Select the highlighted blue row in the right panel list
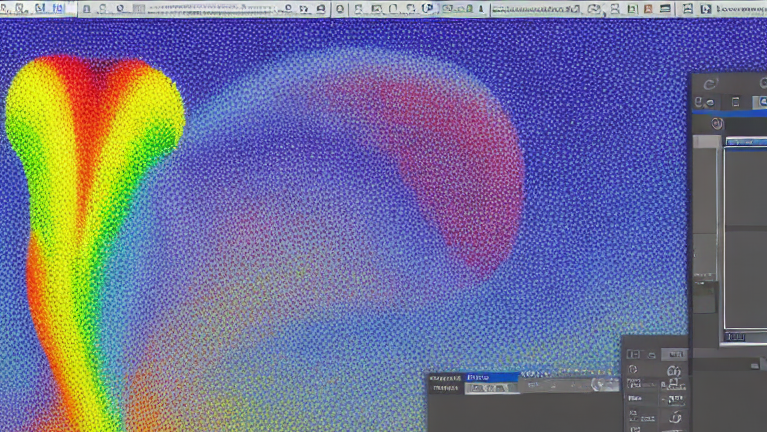Viewport: 767px width, 432px height. point(744,143)
